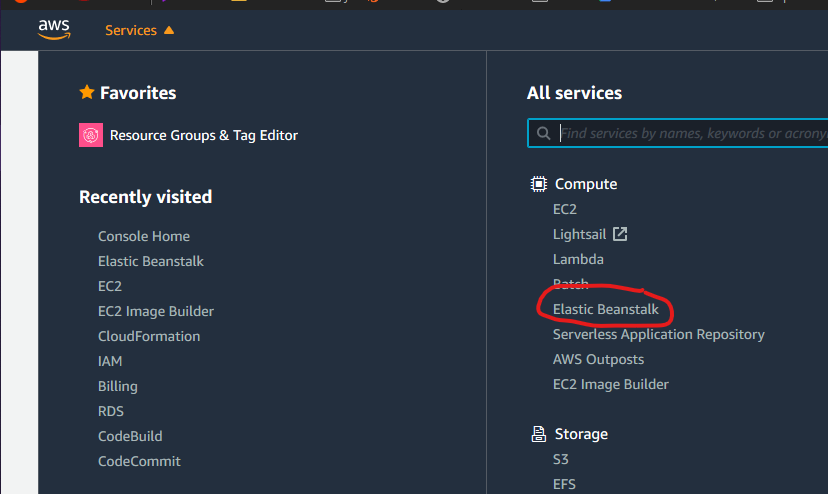The width and height of the screenshot is (828, 494).
Task: Go to Console Home in Recently visited
Action: pos(144,236)
